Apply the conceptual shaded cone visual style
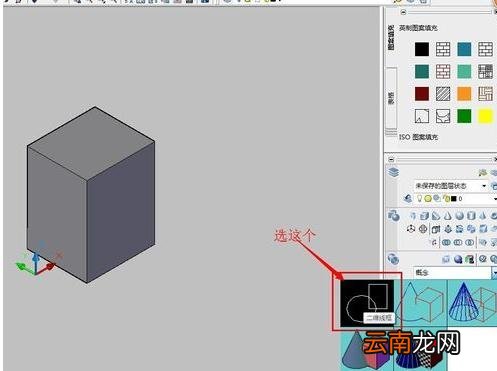The image size is (497, 371). click(367, 350)
